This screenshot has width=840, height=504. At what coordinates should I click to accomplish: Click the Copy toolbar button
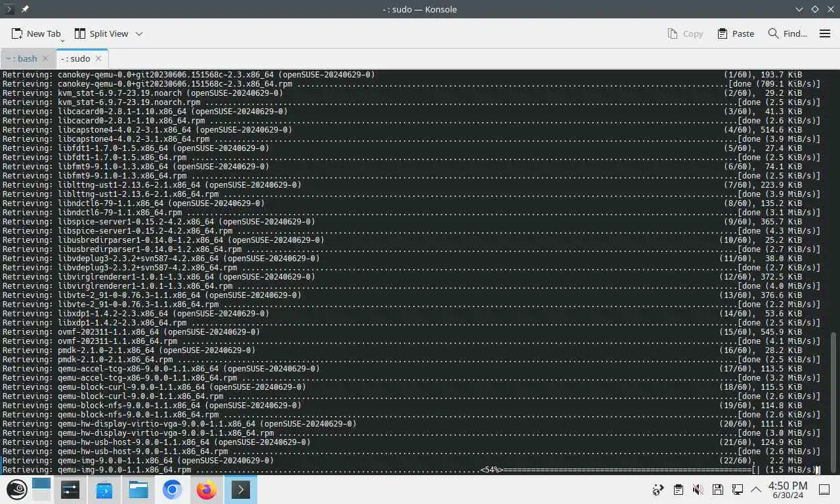(x=685, y=33)
